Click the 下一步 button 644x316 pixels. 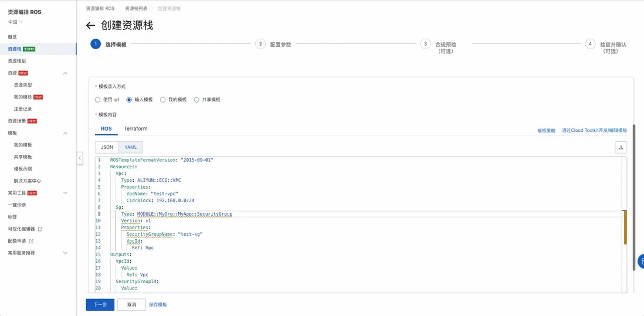100,304
